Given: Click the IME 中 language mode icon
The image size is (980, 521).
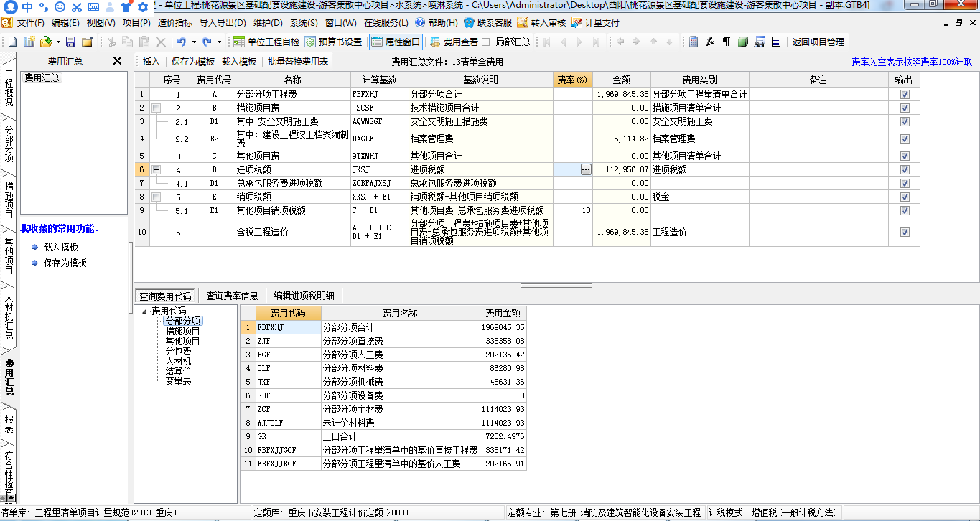Looking at the screenshot, I should tap(27, 7).
